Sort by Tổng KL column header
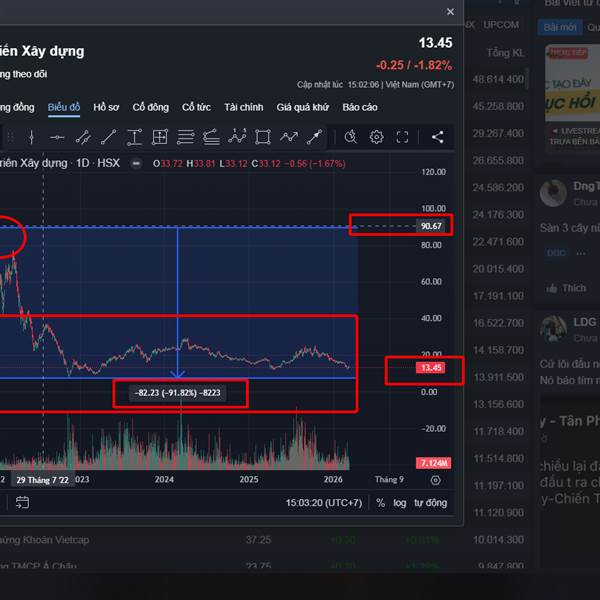This screenshot has height=600, width=600. [505, 52]
